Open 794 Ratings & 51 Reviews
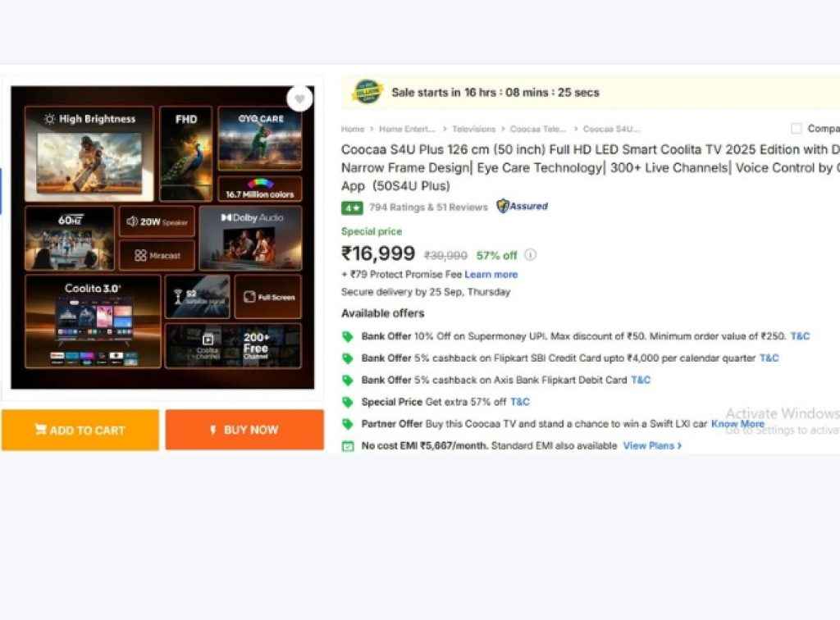Screen dimensions: 840x620 [427, 207]
